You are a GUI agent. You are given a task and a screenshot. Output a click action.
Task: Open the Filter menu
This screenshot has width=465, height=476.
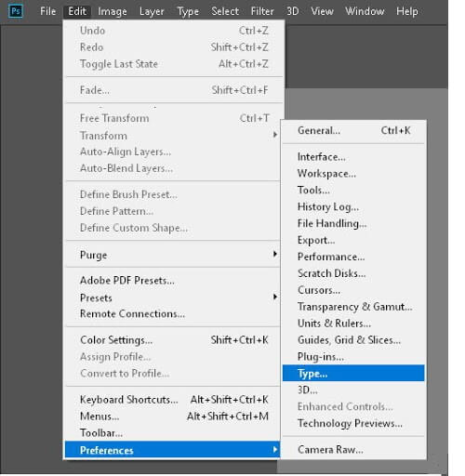coord(262,11)
